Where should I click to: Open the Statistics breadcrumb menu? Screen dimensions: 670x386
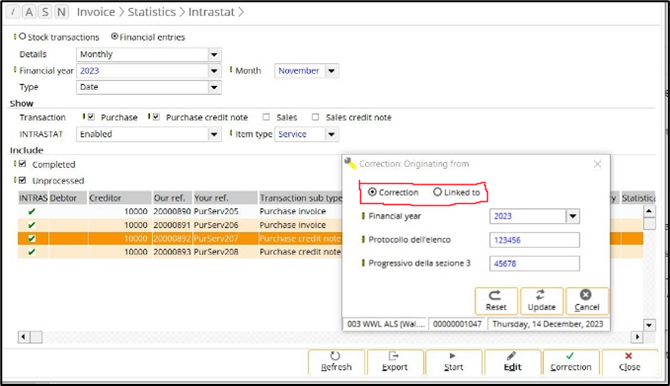152,12
